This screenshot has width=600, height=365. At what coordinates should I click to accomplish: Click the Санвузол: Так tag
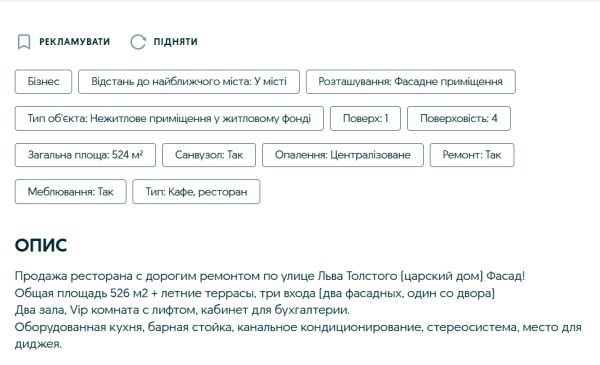pos(209,155)
